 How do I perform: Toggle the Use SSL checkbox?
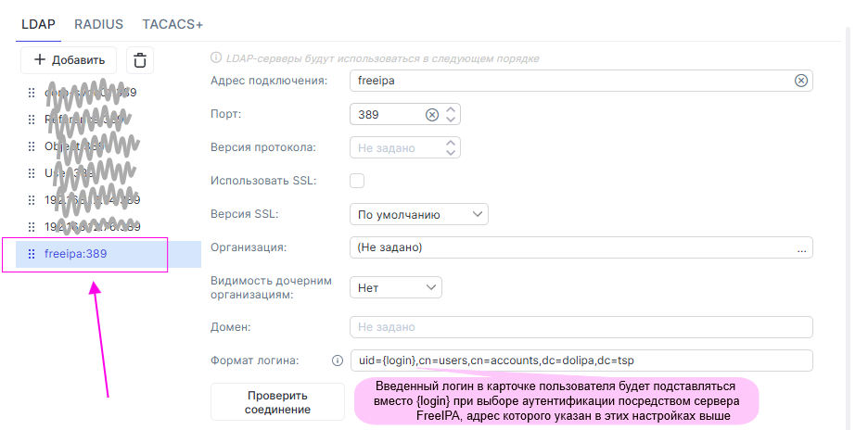tap(357, 180)
